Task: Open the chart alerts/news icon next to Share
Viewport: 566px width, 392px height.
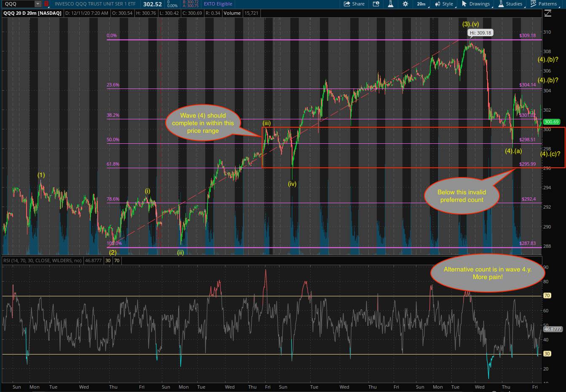Action: 376,4
